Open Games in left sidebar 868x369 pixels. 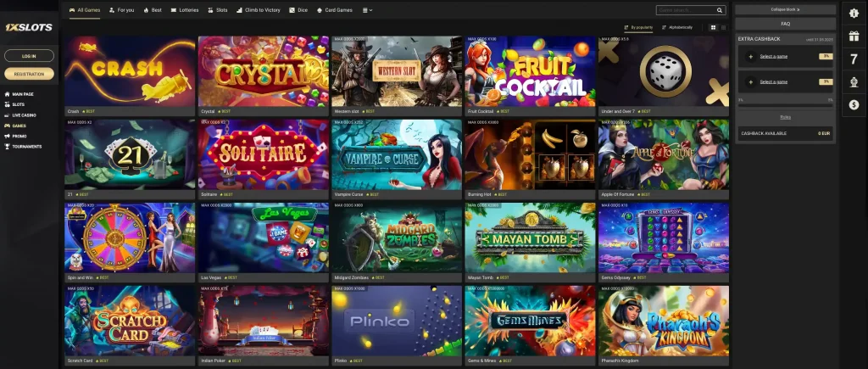tap(15, 126)
